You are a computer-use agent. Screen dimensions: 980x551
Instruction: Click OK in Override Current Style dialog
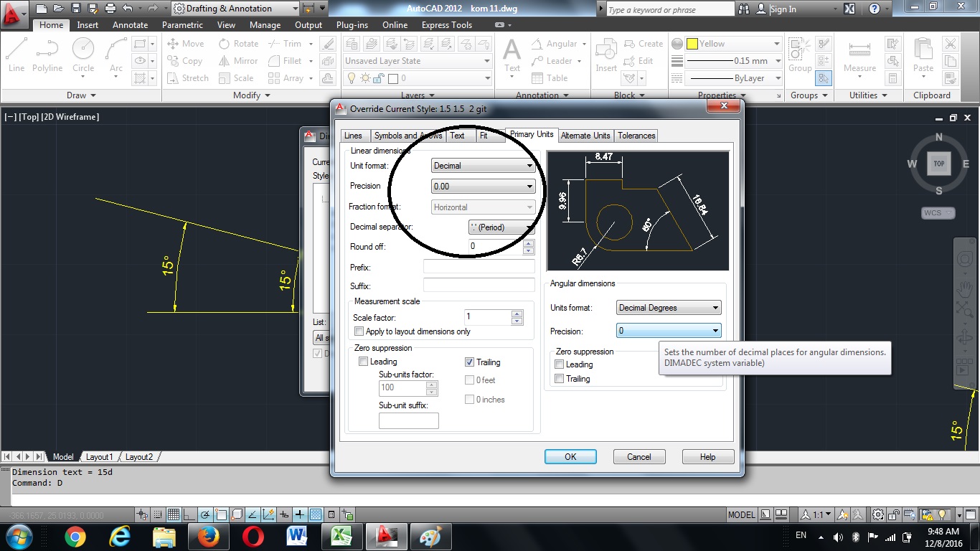pyautogui.click(x=570, y=457)
